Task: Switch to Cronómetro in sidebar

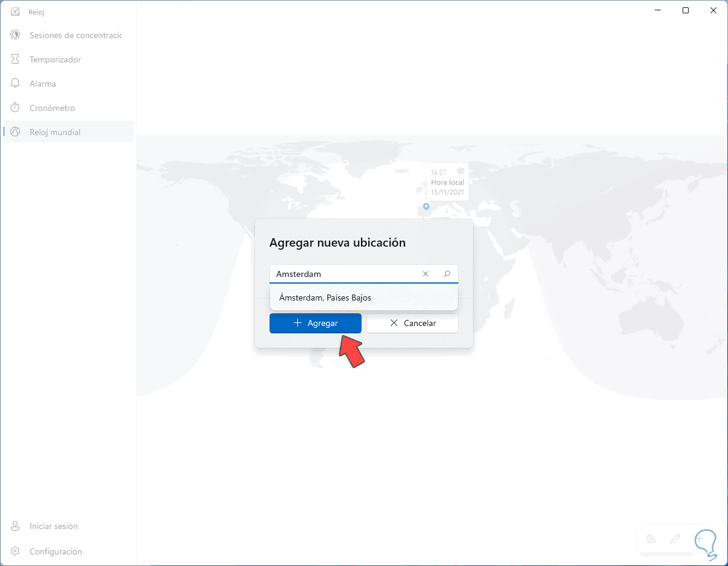Action: pos(68,108)
